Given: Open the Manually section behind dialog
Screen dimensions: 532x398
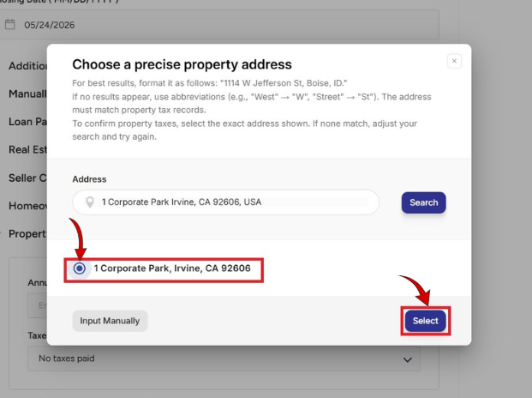Looking at the screenshot, I should 27,93.
